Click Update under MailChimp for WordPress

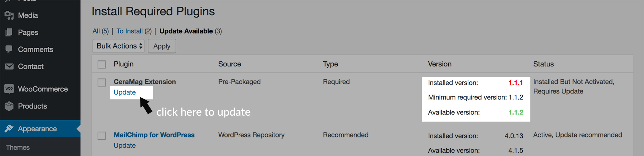[x=125, y=145]
